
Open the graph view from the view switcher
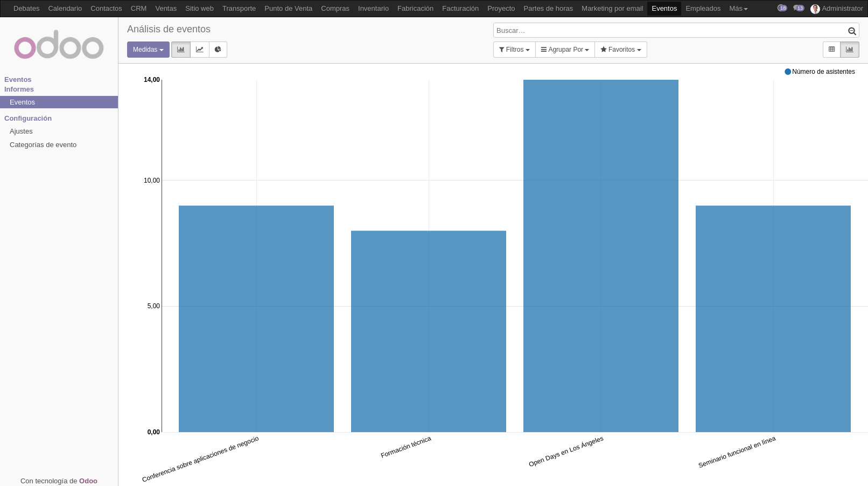pos(850,49)
